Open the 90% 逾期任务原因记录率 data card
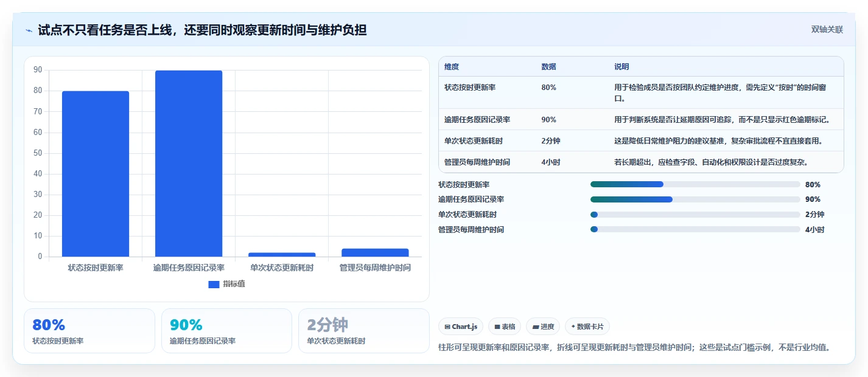Image resolution: width=868 pixels, height=377 pixels. point(226,331)
